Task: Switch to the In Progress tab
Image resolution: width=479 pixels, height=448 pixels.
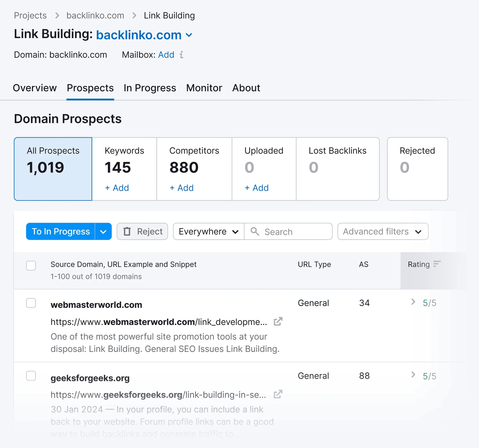Action: tap(150, 88)
